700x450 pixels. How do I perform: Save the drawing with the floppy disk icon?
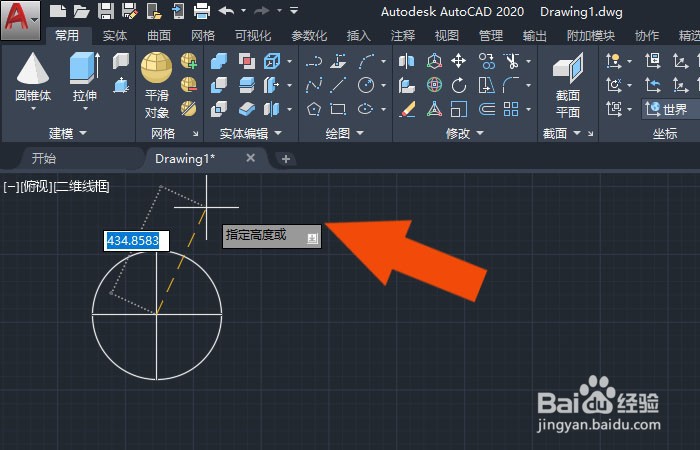106,11
